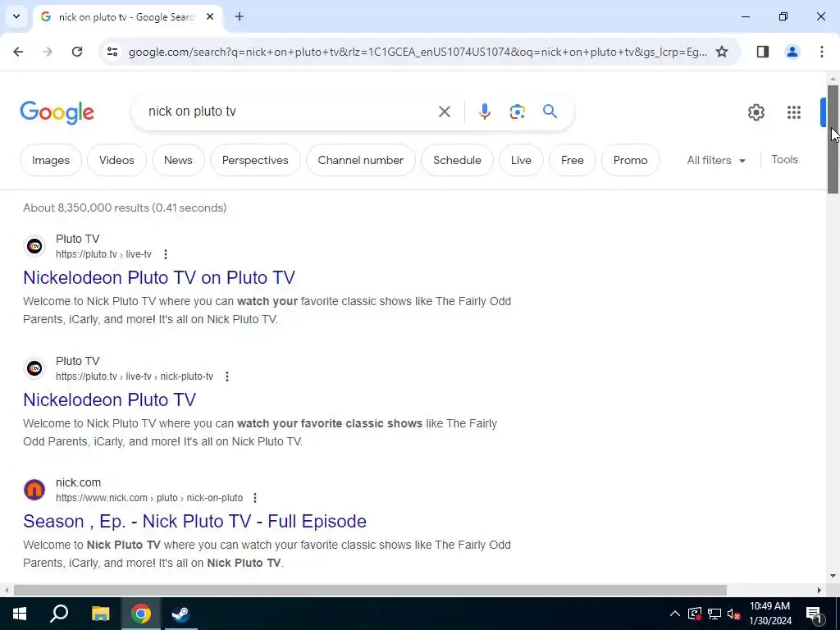Filter results by Images
The height and width of the screenshot is (630, 840).
tap(51, 160)
